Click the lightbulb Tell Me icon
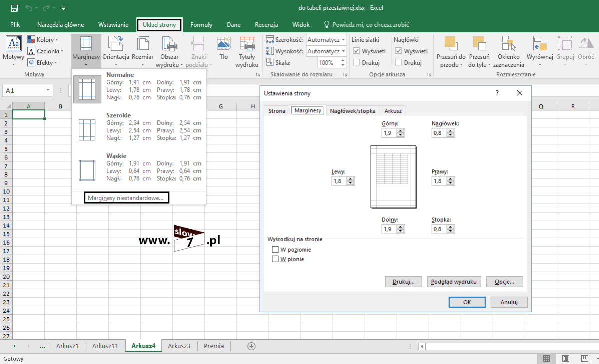This screenshot has height=364, width=599. [326, 25]
